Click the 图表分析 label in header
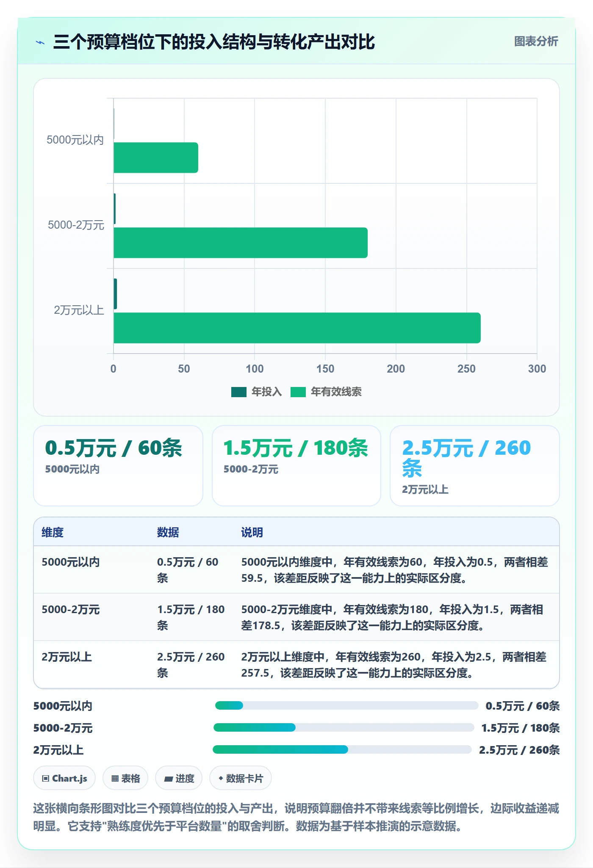The width and height of the screenshot is (593, 868). [536, 41]
